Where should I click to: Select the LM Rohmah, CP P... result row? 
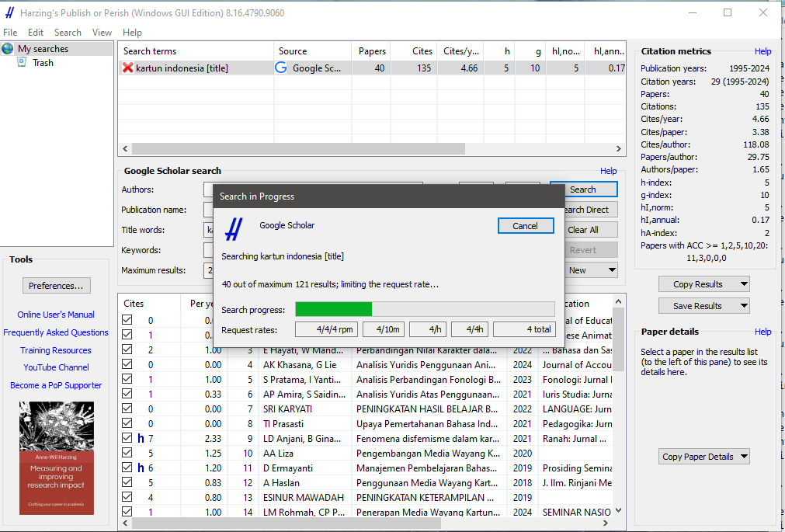pos(367,512)
